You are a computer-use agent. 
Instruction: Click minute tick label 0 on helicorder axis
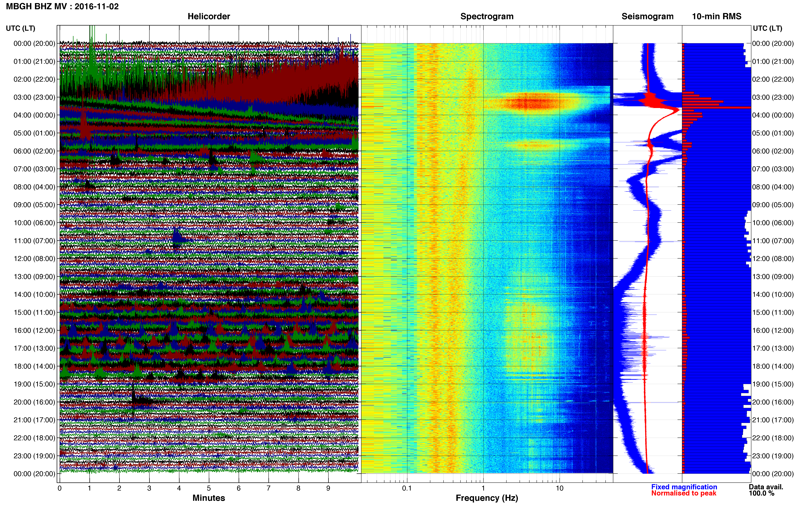point(60,488)
